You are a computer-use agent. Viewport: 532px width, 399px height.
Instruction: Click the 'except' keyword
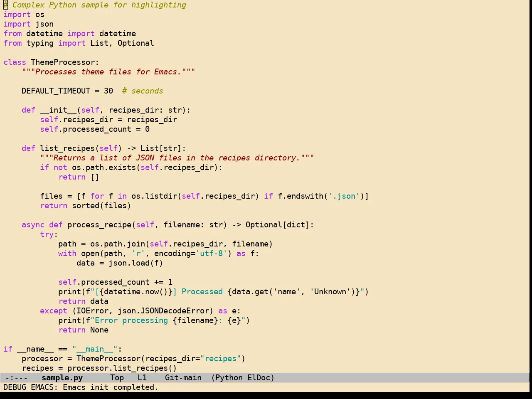[54, 311]
